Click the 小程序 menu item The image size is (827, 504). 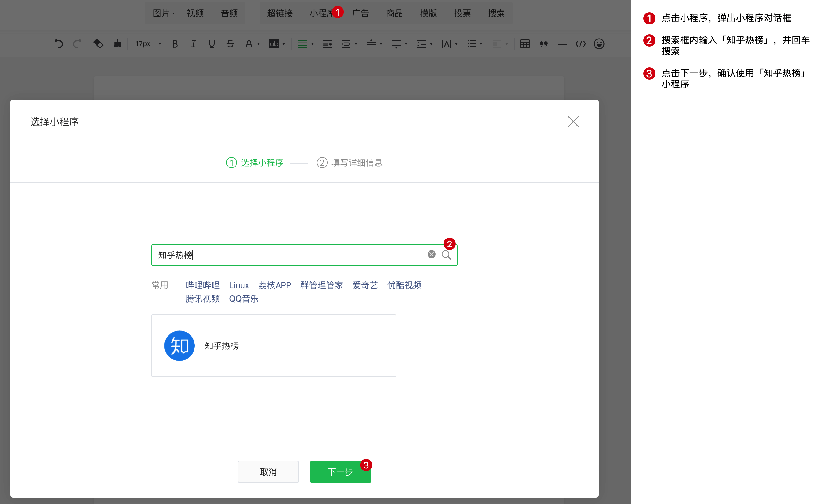(322, 13)
